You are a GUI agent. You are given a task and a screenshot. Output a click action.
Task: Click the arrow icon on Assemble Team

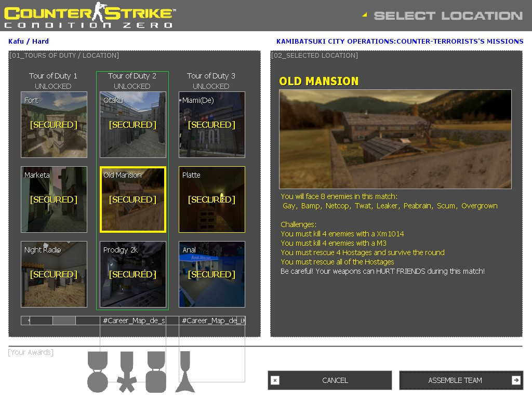(516, 380)
